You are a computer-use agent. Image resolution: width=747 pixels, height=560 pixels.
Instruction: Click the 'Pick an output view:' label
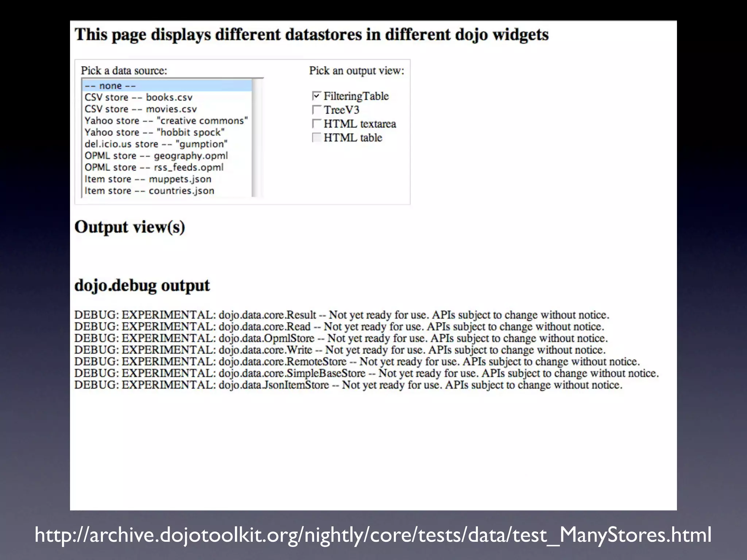coord(357,70)
